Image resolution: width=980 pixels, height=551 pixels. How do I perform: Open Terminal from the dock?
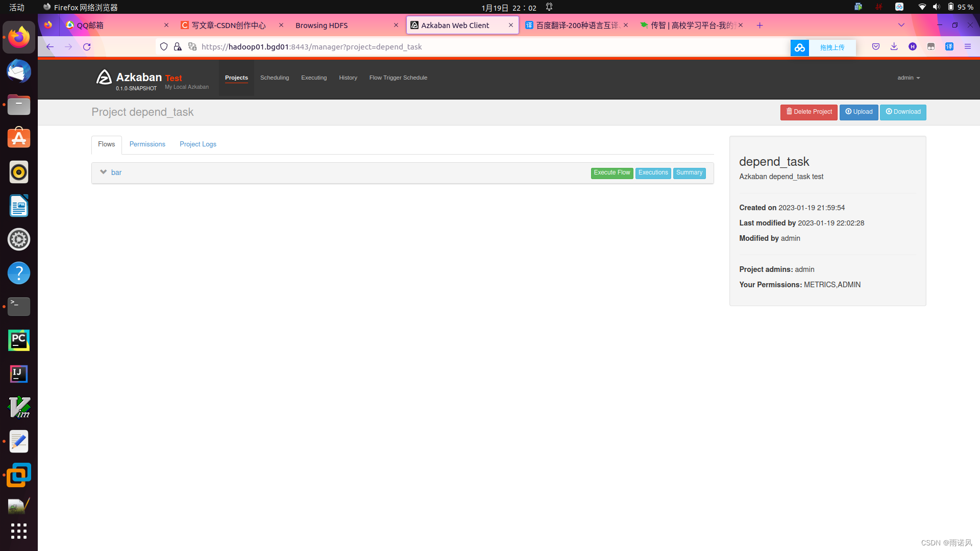point(19,307)
